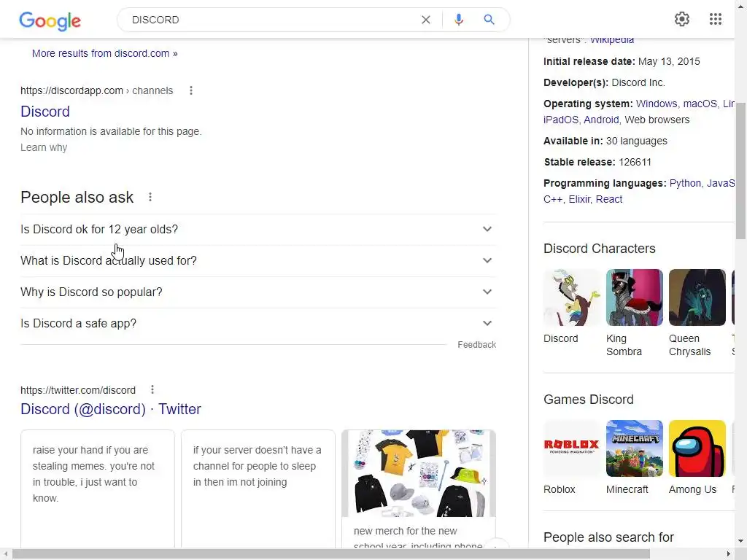This screenshot has width=747, height=560.
Task: Open 'Discord (@discord) · Twitter' result
Action: coord(111,409)
